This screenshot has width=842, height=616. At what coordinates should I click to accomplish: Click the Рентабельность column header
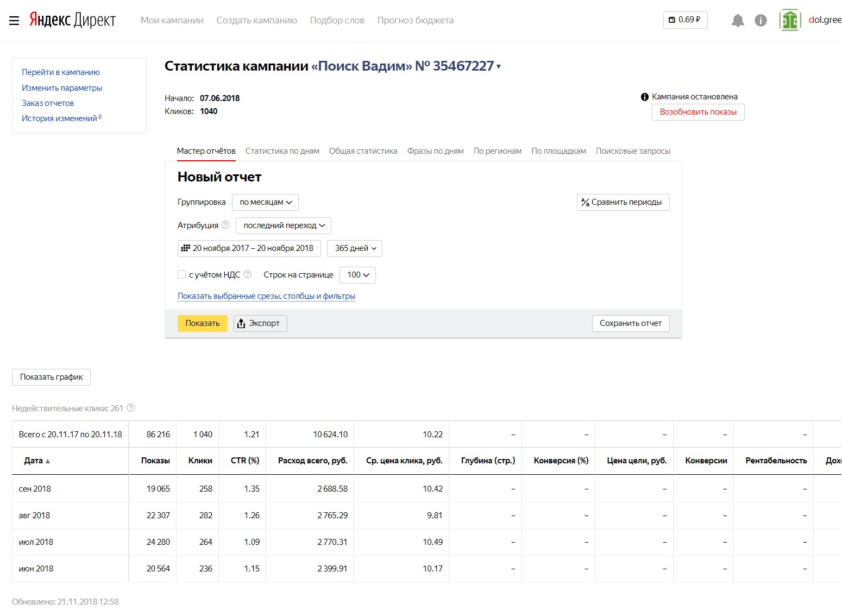click(776, 461)
